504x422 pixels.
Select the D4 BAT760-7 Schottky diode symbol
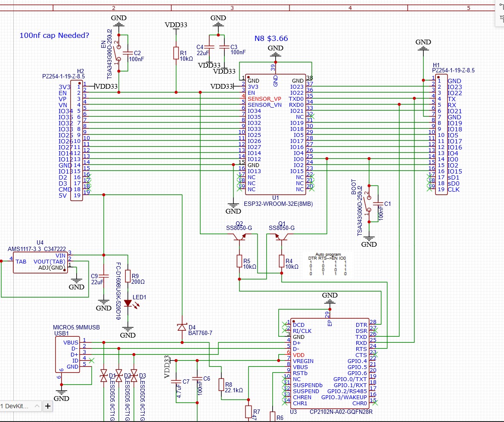point(182,328)
